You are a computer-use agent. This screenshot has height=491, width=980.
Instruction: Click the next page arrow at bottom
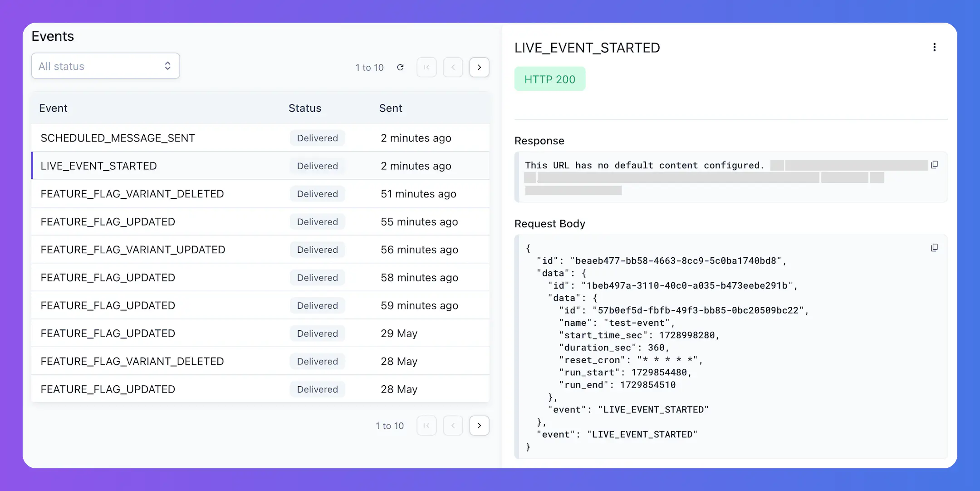479,425
